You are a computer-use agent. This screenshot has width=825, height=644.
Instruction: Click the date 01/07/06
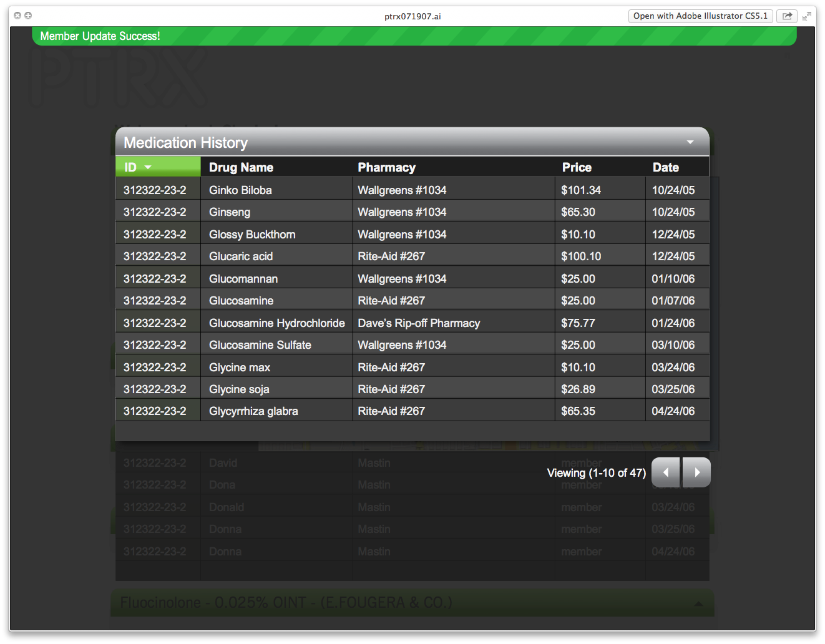coord(673,301)
